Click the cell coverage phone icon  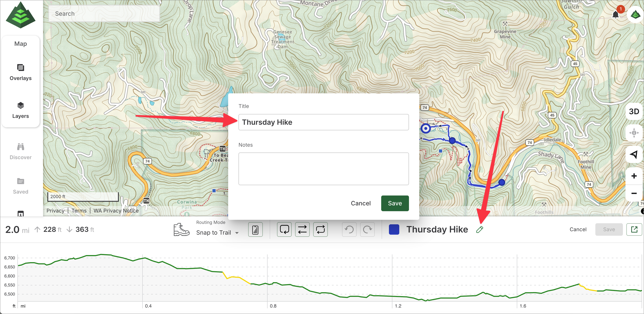click(x=255, y=229)
